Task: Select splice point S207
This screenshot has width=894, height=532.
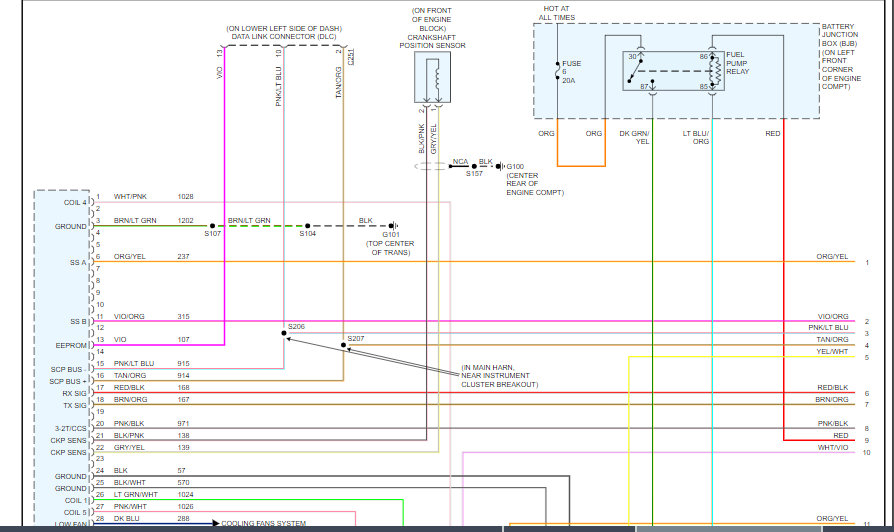Action: coord(343,345)
